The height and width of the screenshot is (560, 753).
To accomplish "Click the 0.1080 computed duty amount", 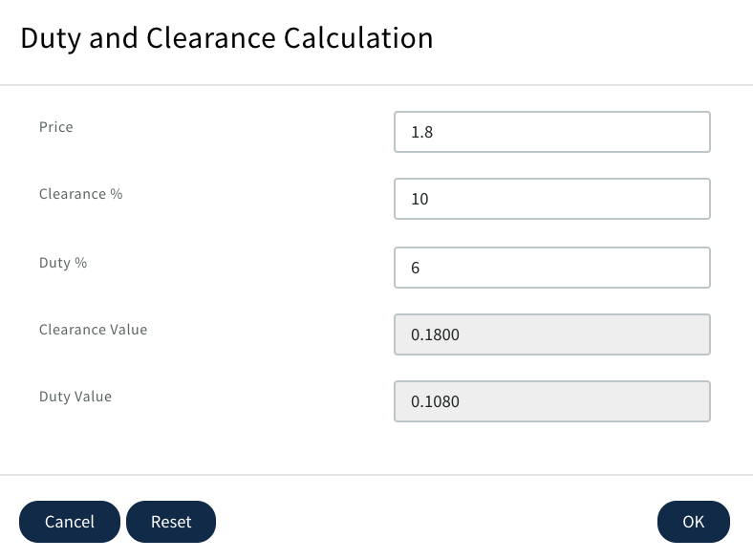I will pyautogui.click(x=435, y=402).
